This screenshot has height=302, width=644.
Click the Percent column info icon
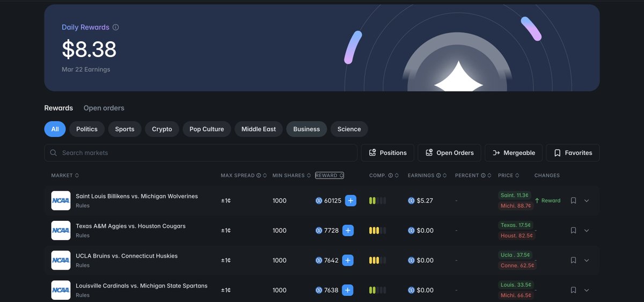pos(483,175)
